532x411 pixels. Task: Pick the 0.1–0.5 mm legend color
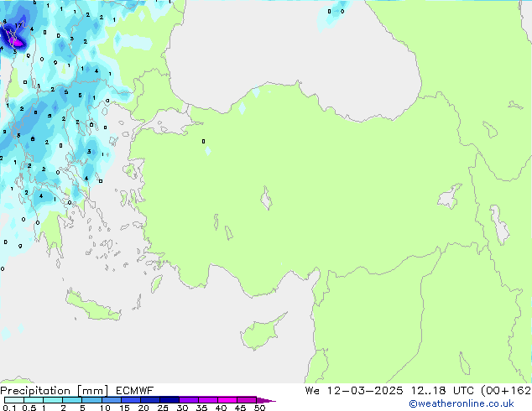[x=14, y=400]
